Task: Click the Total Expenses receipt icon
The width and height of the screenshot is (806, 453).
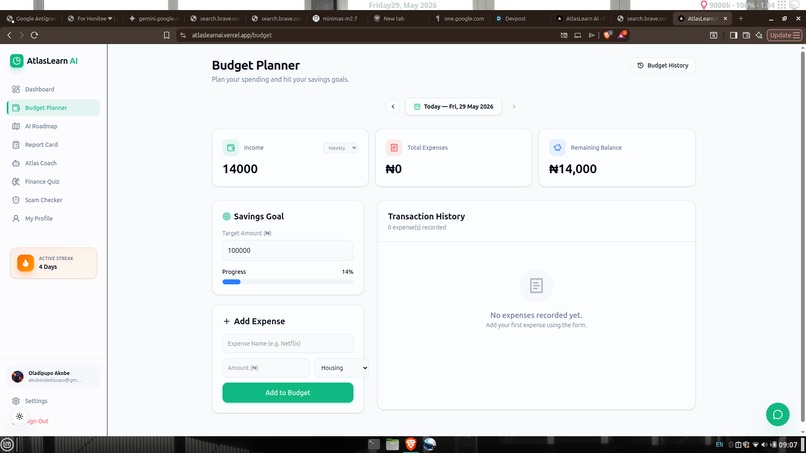Action: 394,148
